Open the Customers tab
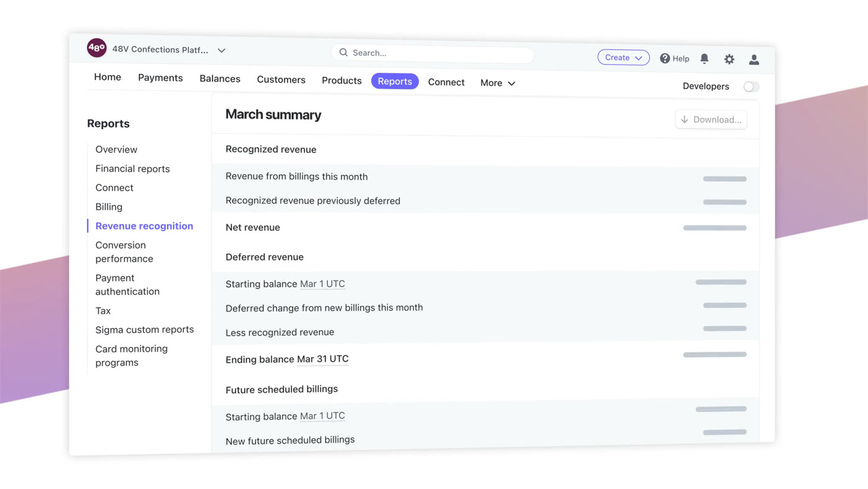The width and height of the screenshot is (868, 489). 281,79
